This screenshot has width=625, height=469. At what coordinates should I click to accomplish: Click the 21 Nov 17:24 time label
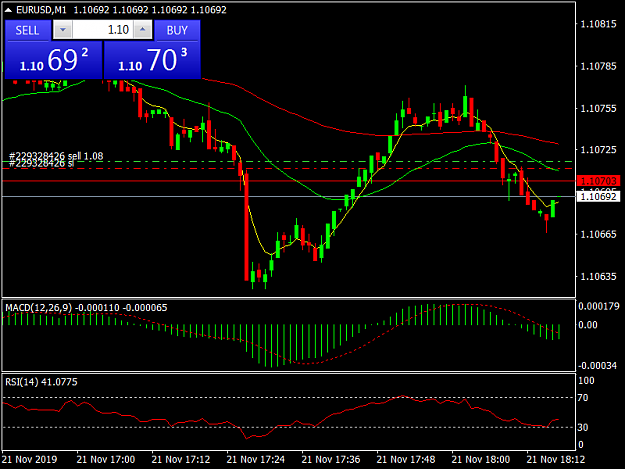pyautogui.click(x=256, y=459)
